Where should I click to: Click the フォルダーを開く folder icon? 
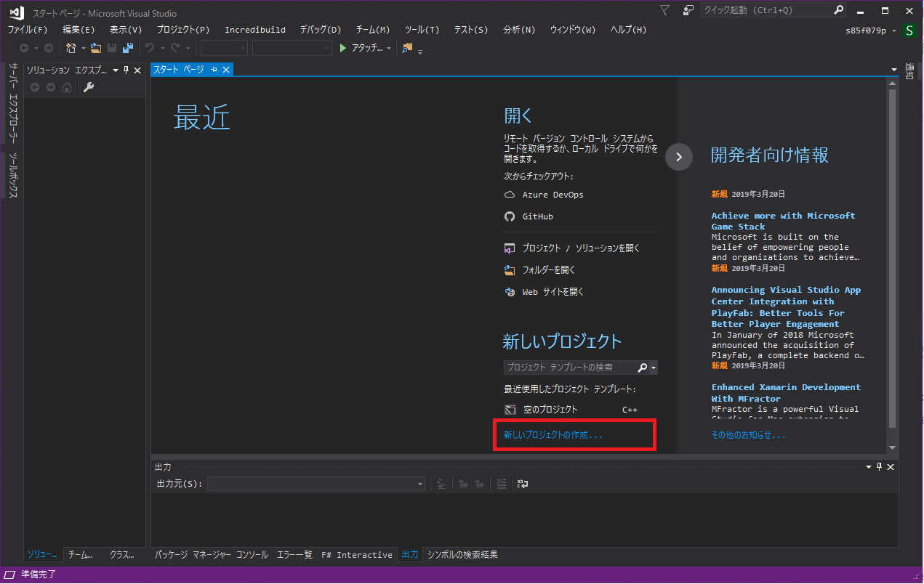[x=510, y=269]
